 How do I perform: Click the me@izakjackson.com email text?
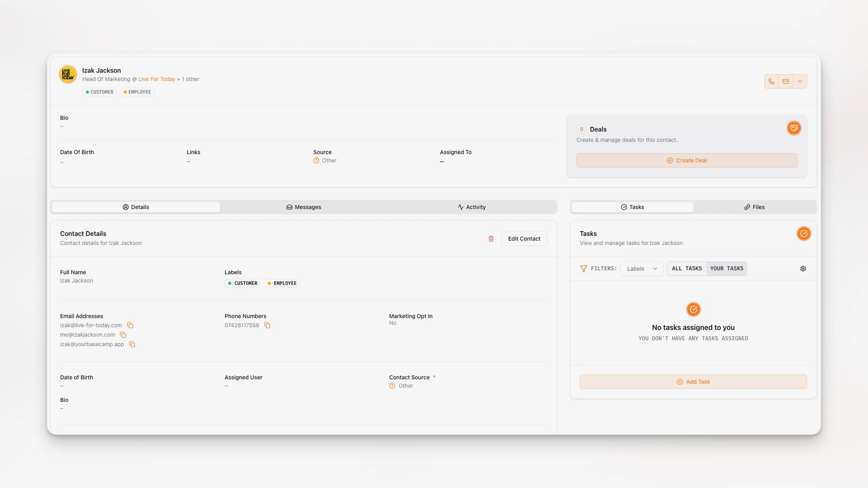coord(88,334)
